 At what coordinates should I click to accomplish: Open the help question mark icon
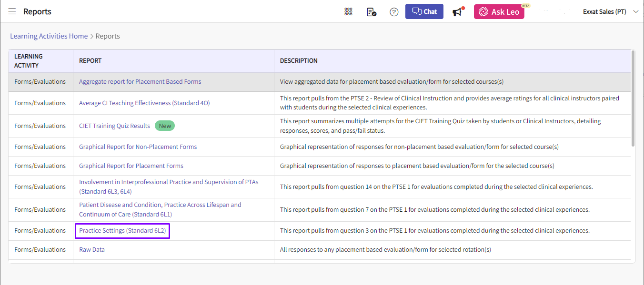pyautogui.click(x=394, y=12)
